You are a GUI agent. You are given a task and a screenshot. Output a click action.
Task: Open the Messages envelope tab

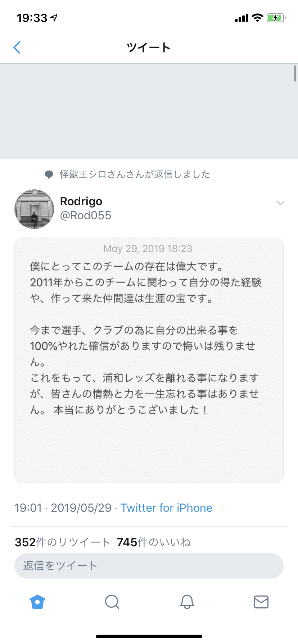[261, 602]
